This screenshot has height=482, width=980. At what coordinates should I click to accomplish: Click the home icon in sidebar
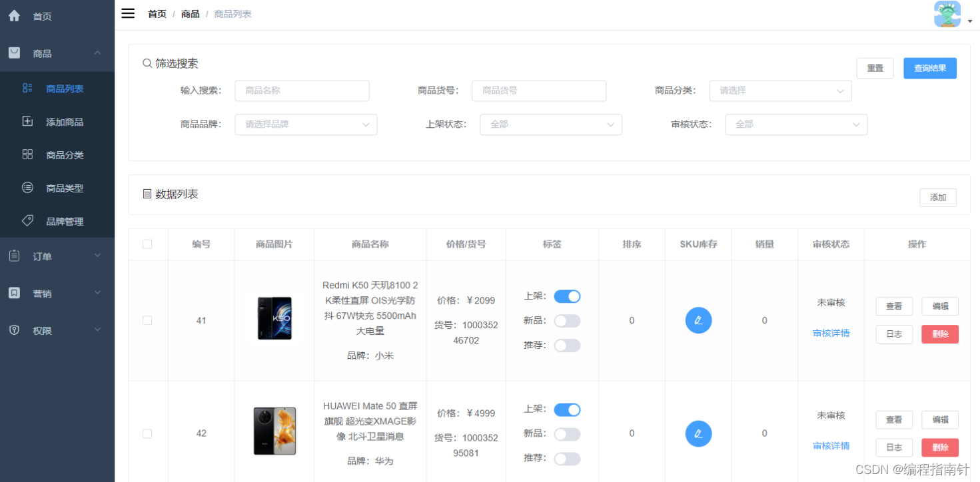click(14, 15)
